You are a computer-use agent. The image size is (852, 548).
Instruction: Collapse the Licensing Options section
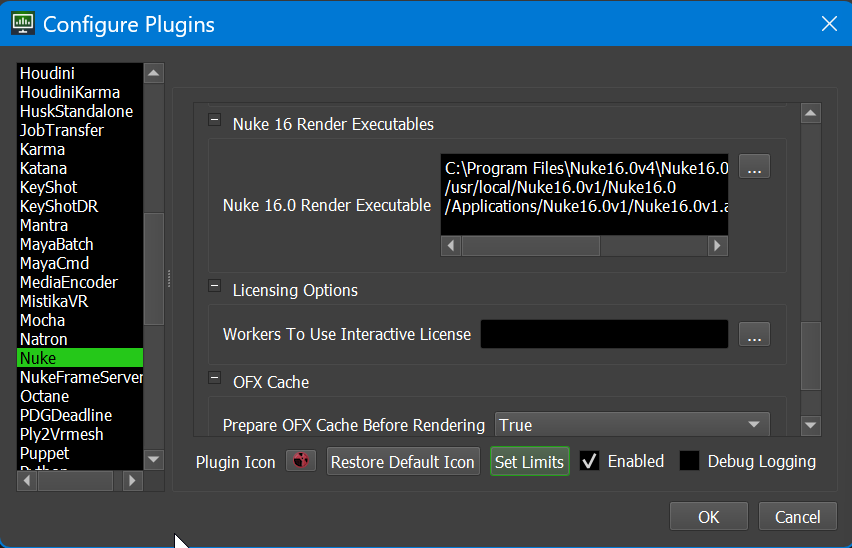[x=214, y=287]
